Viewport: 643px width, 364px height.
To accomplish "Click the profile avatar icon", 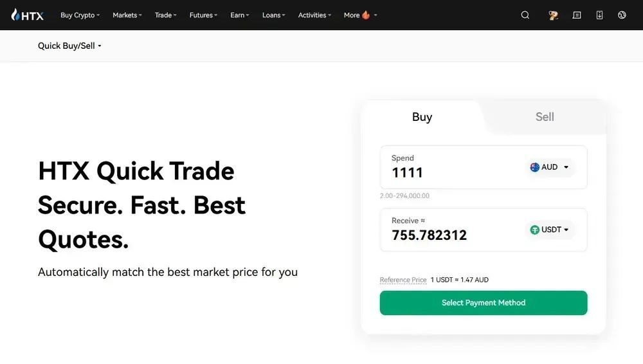I will (553, 15).
